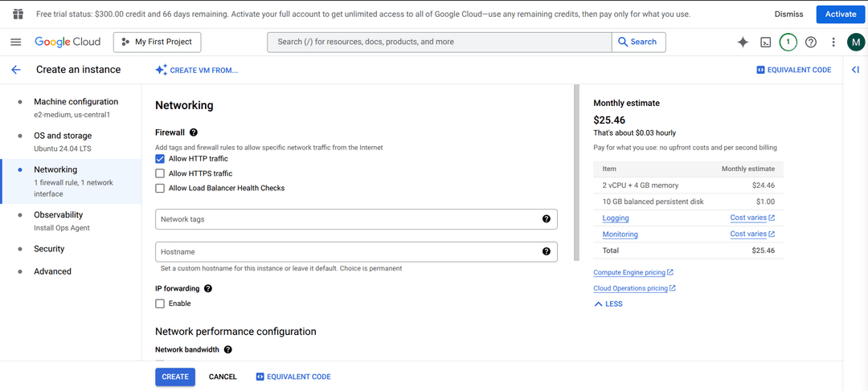Show Network bandwidth help icon
868x391 pixels.
pos(227,349)
